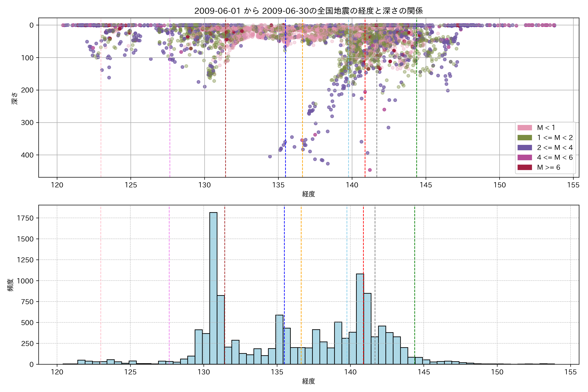Click the histogram bar near 590 at 135

[x=279, y=340]
